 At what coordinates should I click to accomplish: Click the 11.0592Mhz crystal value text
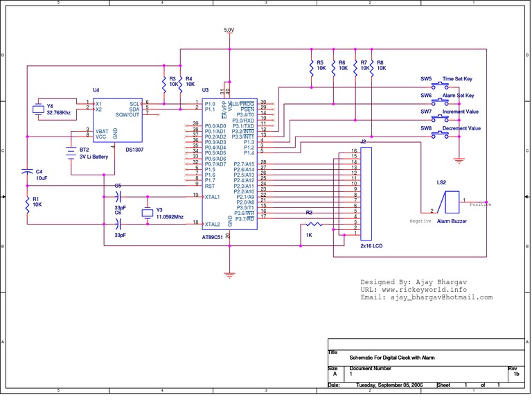(170, 217)
